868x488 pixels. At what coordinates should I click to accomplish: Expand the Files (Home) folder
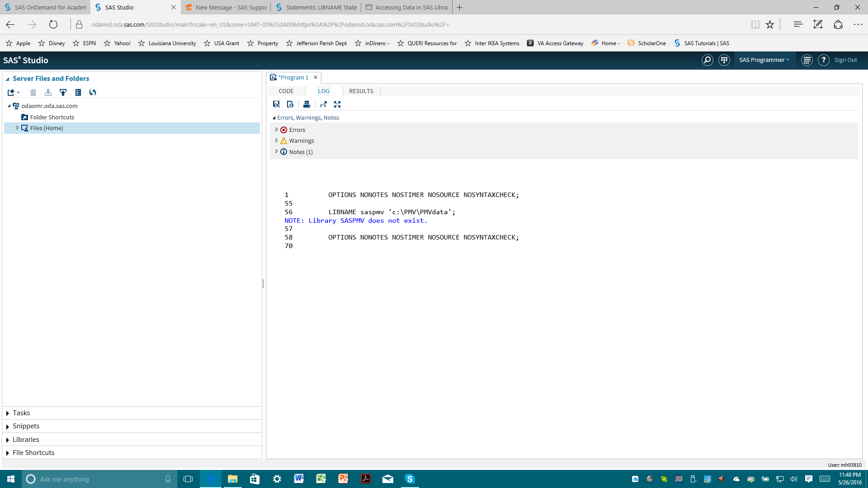18,128
